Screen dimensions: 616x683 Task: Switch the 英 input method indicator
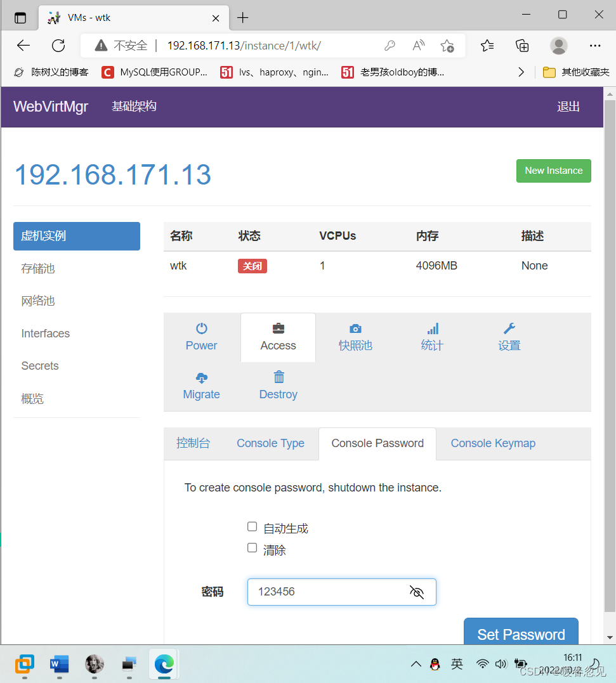(457, 664)
